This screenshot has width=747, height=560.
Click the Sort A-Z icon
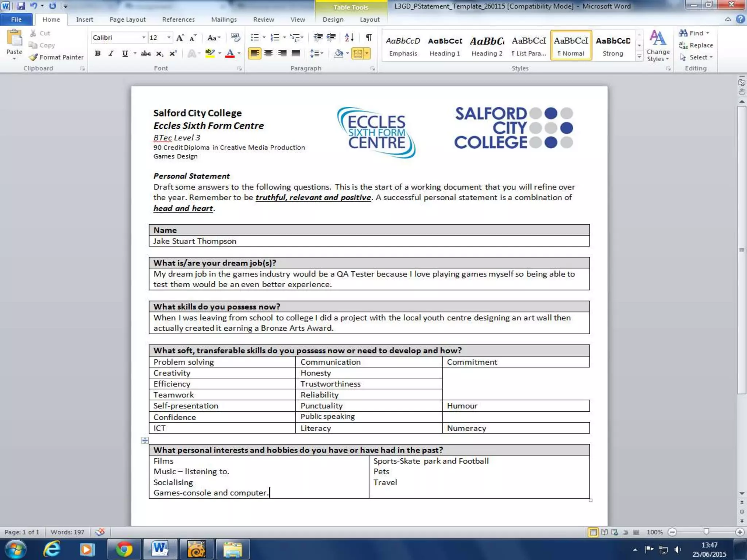click(349, 38)
